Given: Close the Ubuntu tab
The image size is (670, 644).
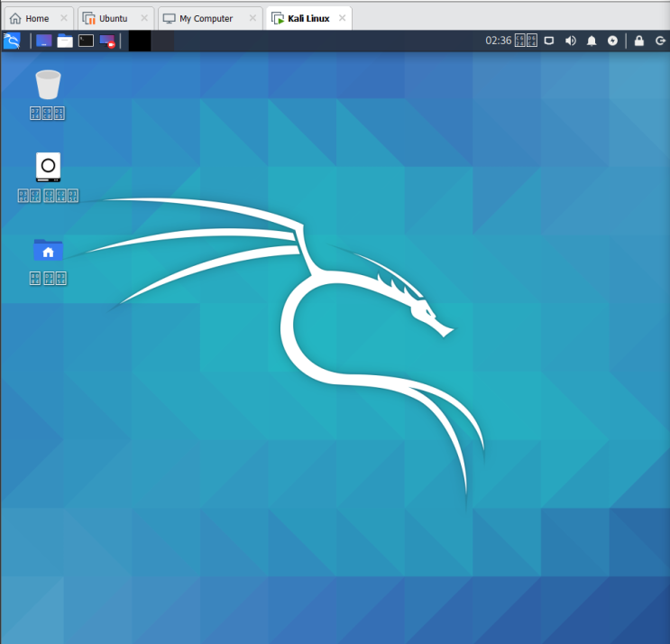Looking at the screenshot, I should click(144, 18).
